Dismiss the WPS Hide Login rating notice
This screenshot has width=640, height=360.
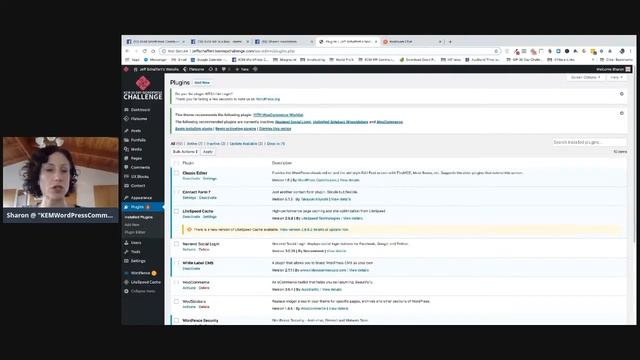[622, 94]
